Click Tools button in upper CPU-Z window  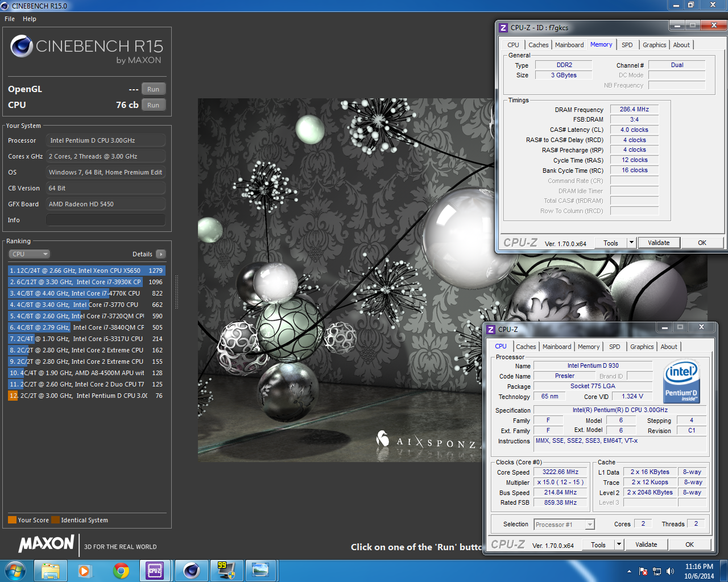610,243
